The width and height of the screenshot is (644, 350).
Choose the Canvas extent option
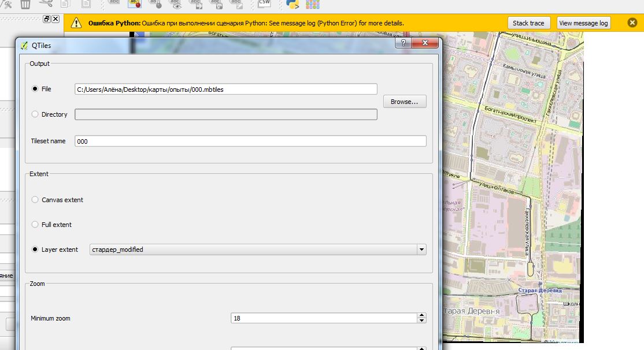click(x=35, y=200)
